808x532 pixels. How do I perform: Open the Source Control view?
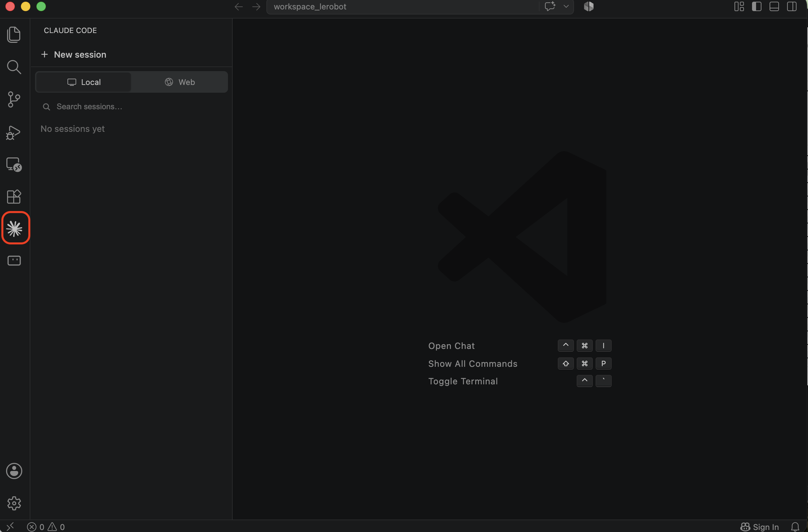click(14, 99)
